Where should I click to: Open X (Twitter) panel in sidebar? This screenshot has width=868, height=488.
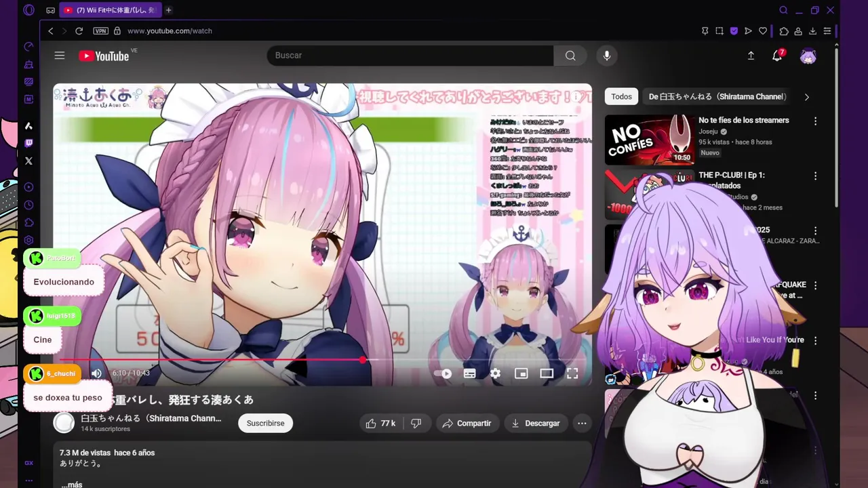[x=28, y=161]
